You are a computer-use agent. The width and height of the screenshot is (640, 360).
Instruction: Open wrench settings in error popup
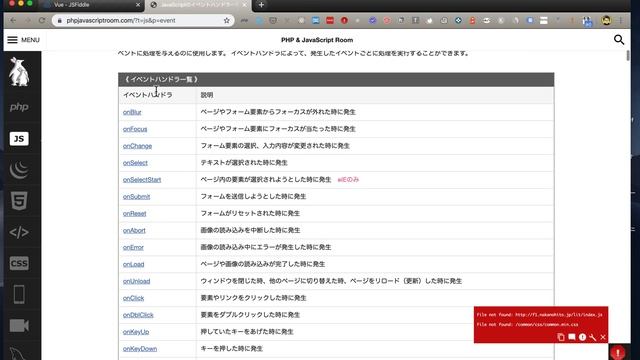(593, 337)
